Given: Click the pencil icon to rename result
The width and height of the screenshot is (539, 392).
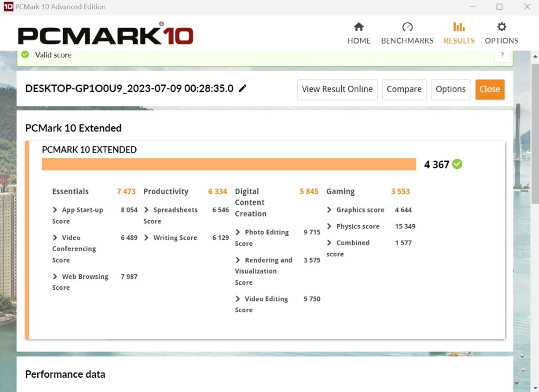Looking at the screenshot, I should [x=243, y=88].
